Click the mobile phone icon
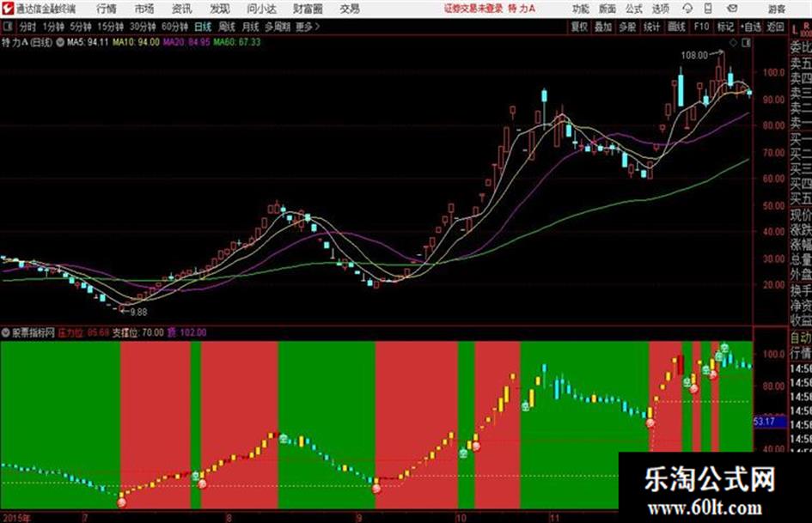812x523 pixels. [708, 9]
